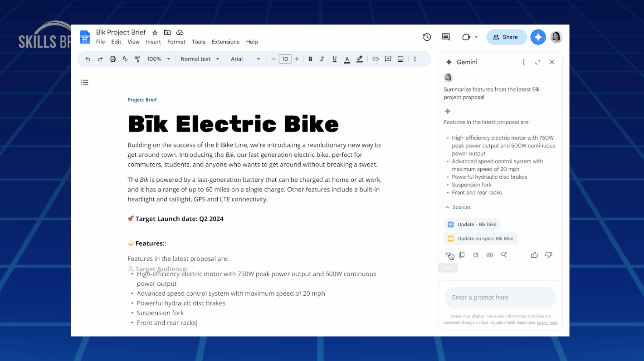
Task: Click the 'Project Brief' label in the document
Action: [142, 100]
